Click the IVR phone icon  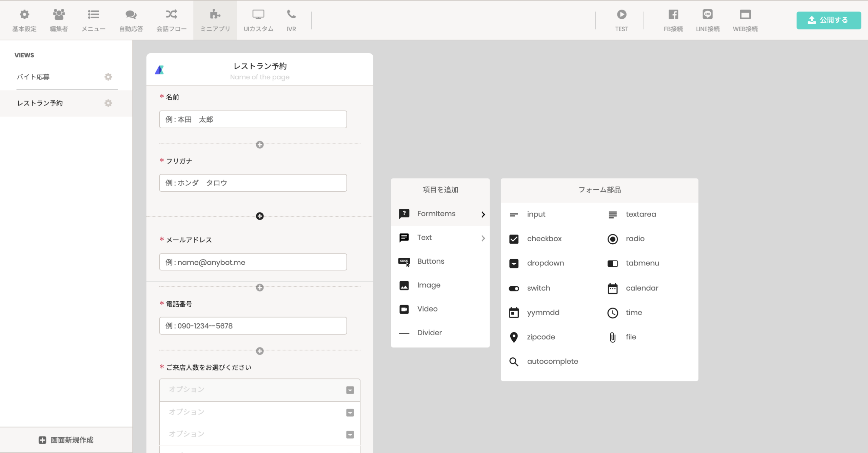pyautogui.click(x=291, y=14)
